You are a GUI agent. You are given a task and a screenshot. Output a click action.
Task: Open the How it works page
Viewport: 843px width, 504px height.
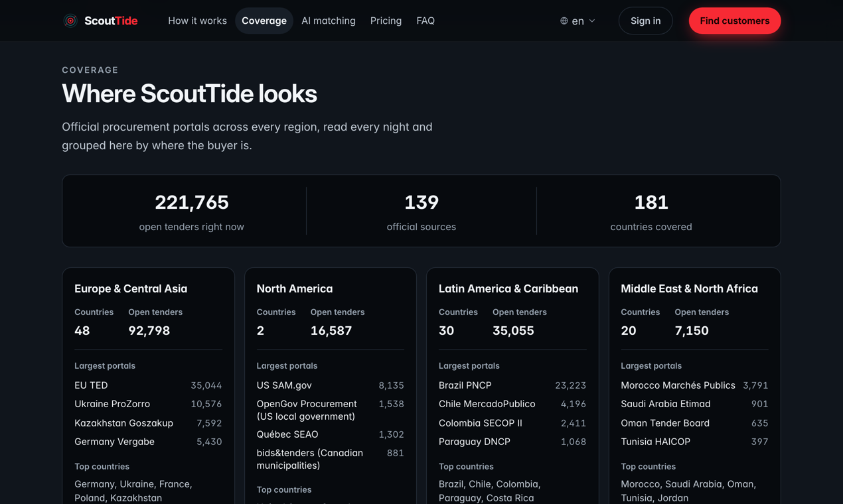tap(197, 21)
